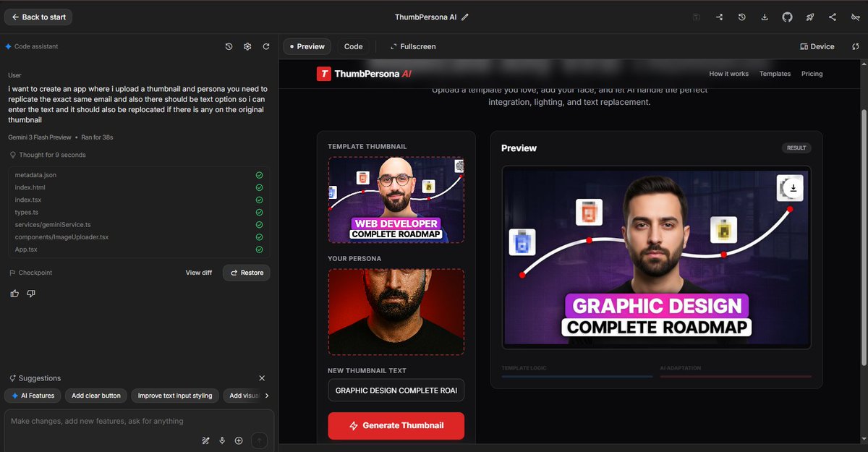The width and height of the screenshot is (868, 452).
Task: Open chat history in Code assistant panel
Action: [229, 46]
